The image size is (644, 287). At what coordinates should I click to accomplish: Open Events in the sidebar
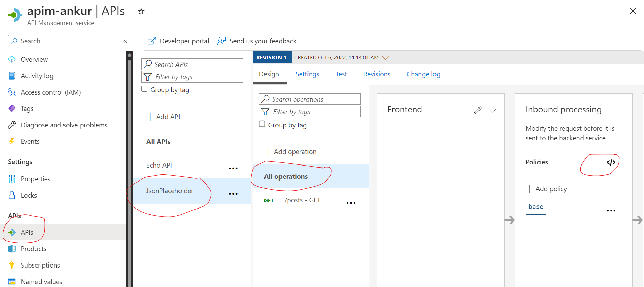click(x=30, y=141)
